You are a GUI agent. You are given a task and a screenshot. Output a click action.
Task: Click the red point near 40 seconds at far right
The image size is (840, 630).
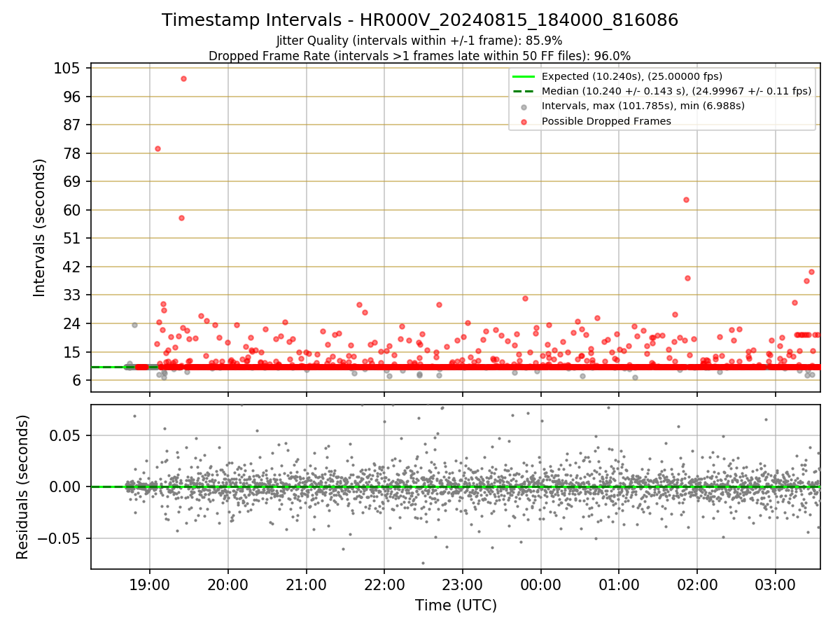pyautogui.click(x=811, y=272)
